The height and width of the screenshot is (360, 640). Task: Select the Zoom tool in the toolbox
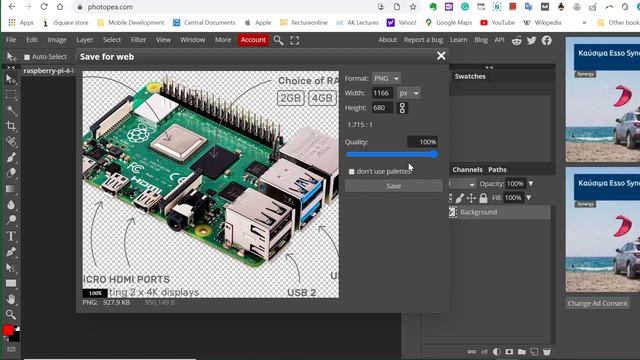point(11,314)
